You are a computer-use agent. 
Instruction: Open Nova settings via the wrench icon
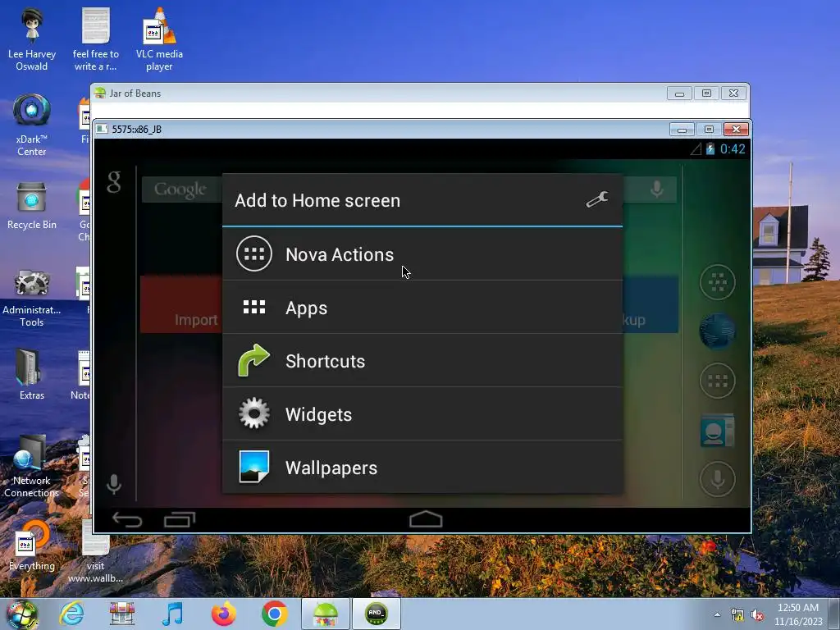point(597,200)
